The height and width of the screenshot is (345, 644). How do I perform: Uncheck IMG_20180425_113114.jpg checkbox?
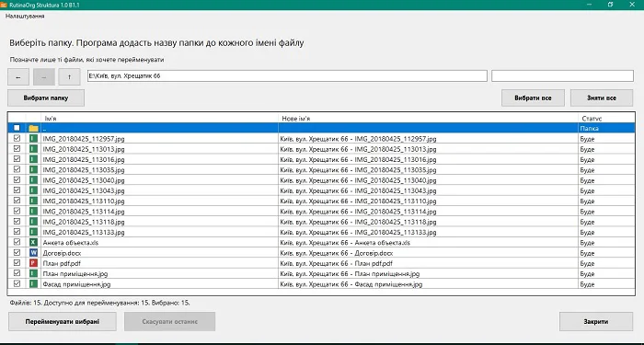[x=17, y=211]
